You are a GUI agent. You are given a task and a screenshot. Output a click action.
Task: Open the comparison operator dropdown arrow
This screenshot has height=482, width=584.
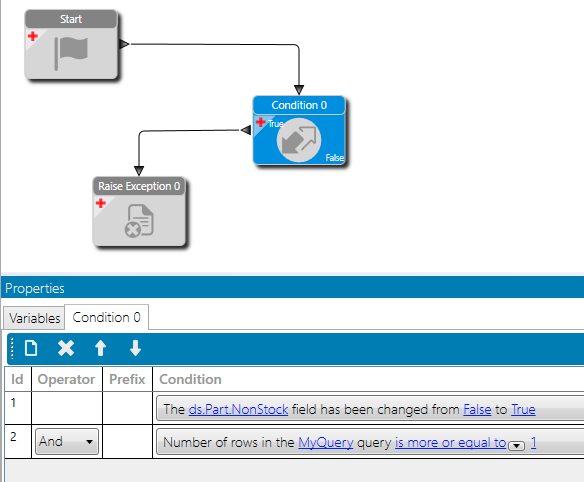pyautogui.click(x=517, y=445)
